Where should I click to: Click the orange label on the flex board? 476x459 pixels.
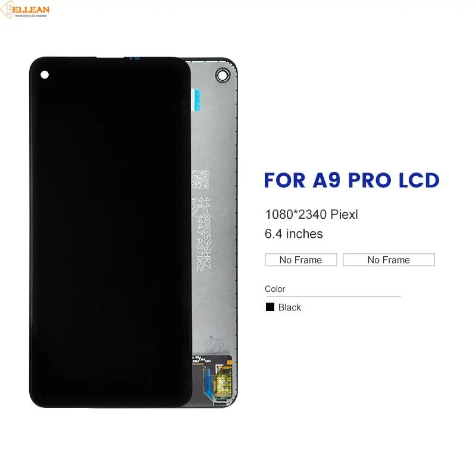[x=230, y=362]
